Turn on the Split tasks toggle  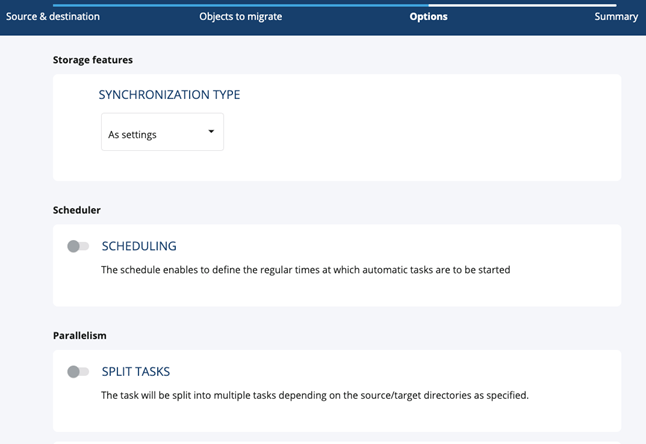(x=78, y=372)
